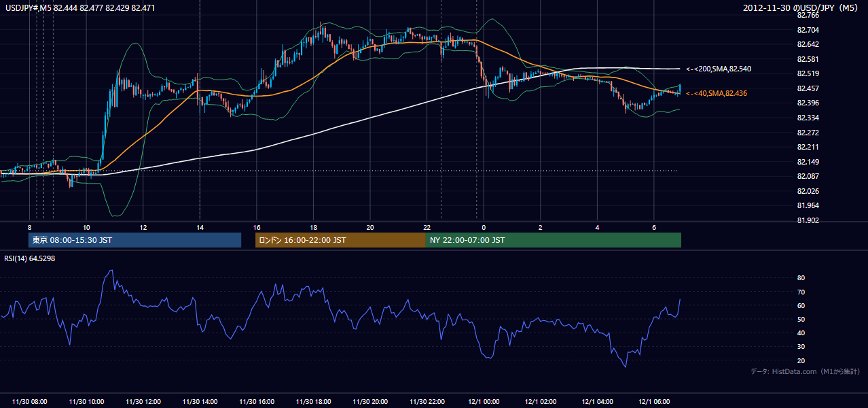
Task: Click hour label 16 on time axis
Action: 256,227
